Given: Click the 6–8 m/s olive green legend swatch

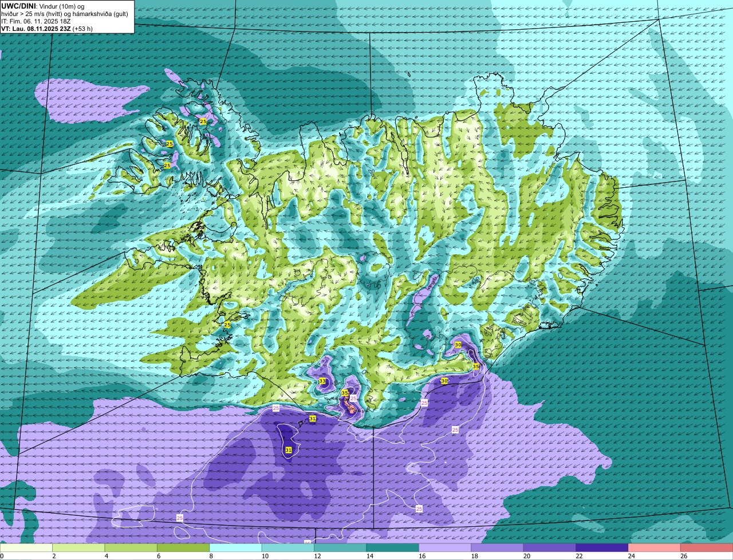Looking at the screenshot, I should (183, 548).
